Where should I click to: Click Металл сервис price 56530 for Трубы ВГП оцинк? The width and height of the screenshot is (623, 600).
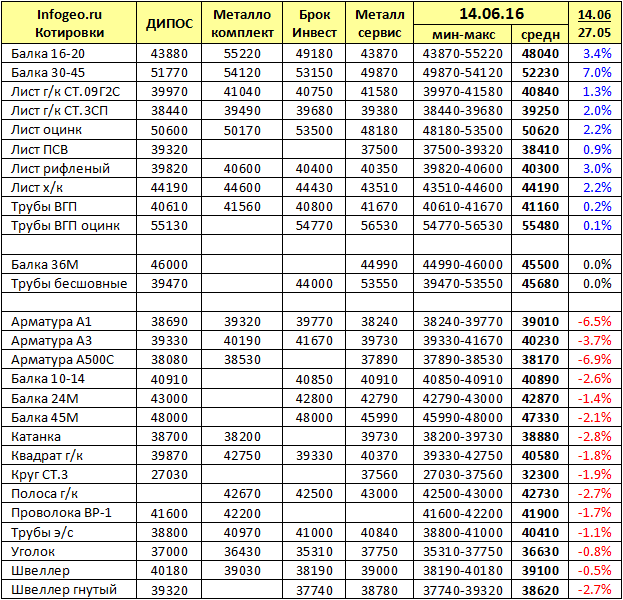pyautogui.click(x=379, y=226)
